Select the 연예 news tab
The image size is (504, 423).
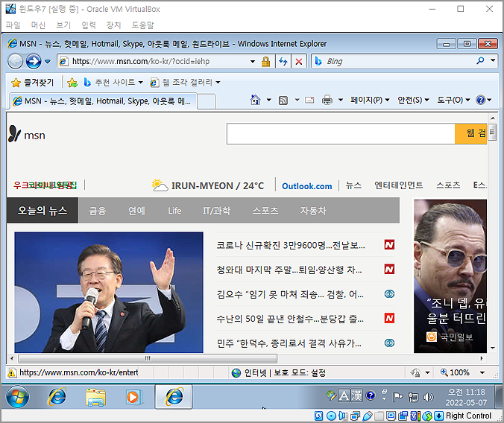click(x=136, y=211)
